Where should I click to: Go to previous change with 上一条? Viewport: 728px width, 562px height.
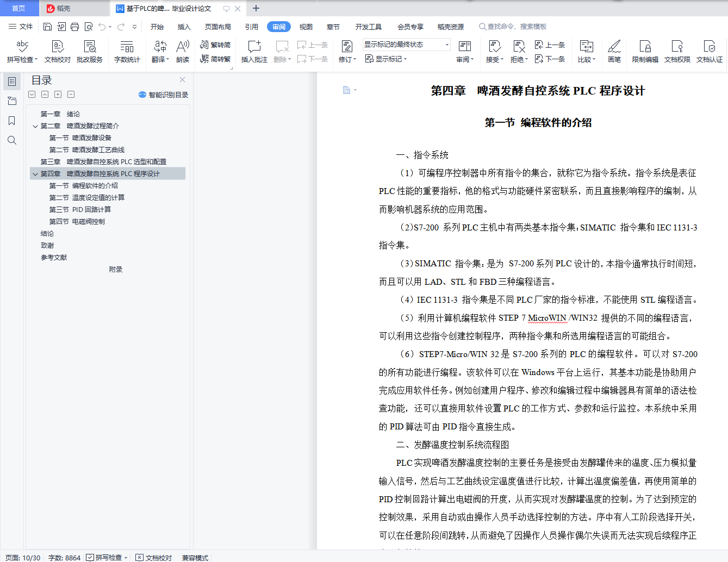pyautogui.click(x=550, y=45)
